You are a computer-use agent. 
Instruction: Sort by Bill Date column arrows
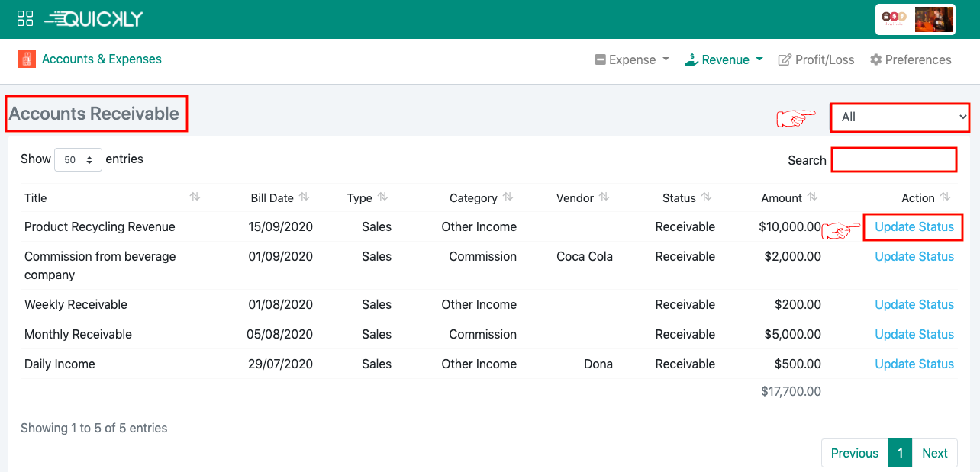[305, 197]
